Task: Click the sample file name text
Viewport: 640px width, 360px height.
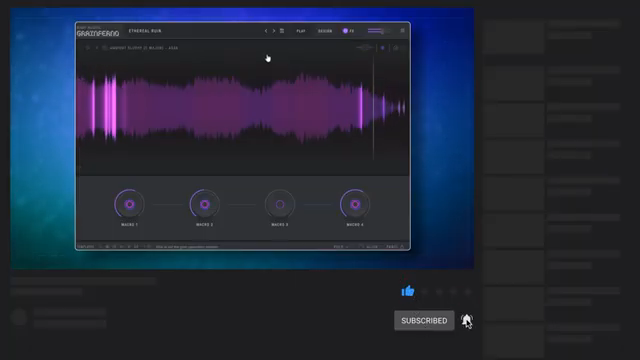Action: point(144,48)
